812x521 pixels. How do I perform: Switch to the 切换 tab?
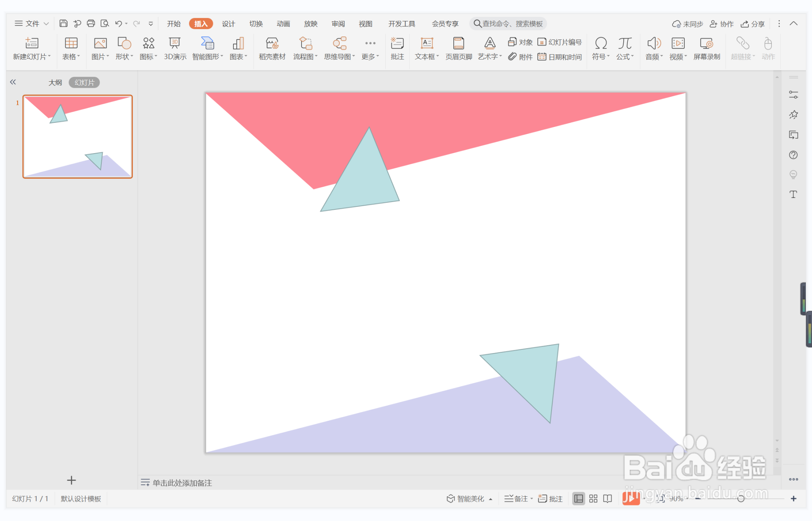click(x=256, y=24)
